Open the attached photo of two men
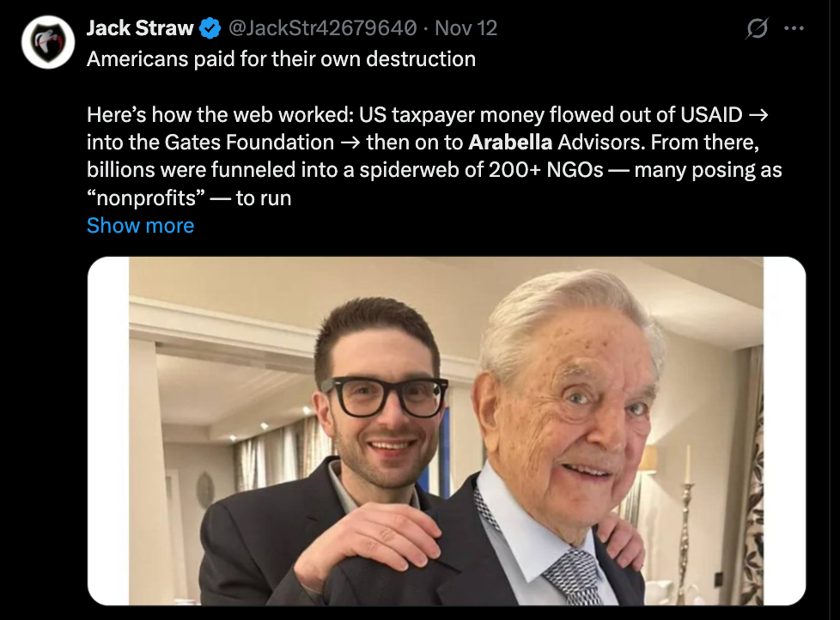840x620 pixels. point(447,431)
